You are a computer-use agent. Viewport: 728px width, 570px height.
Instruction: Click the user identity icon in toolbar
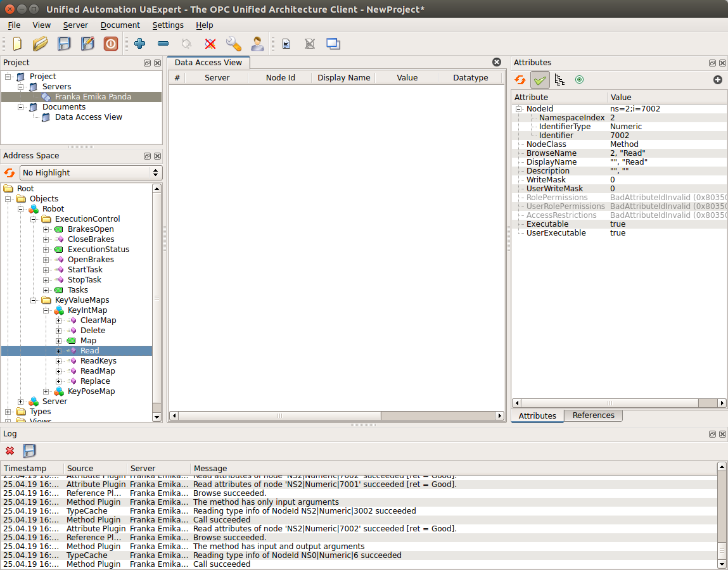click(257, 44)
